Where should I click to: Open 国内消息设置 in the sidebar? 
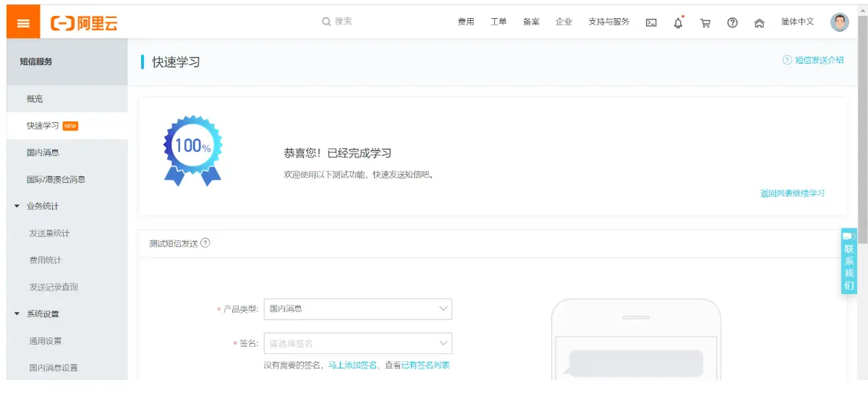pos(67,368)
